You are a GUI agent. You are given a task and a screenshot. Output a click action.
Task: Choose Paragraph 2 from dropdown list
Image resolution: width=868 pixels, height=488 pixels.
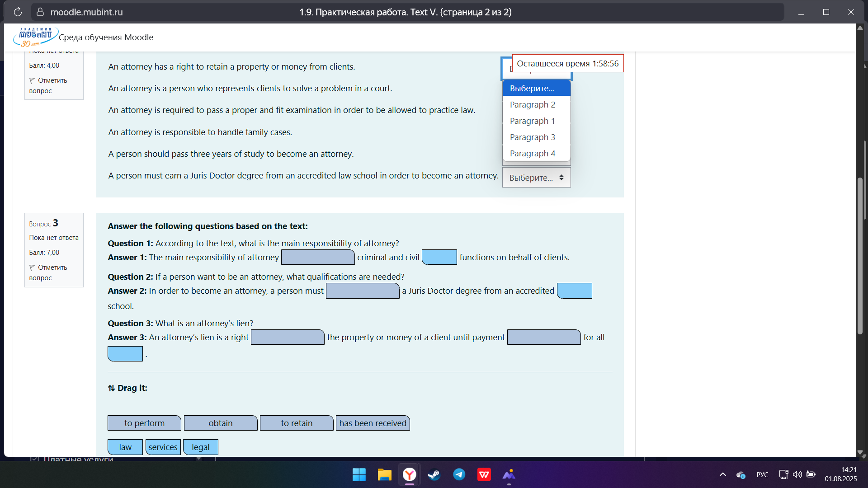coord(532,105)
